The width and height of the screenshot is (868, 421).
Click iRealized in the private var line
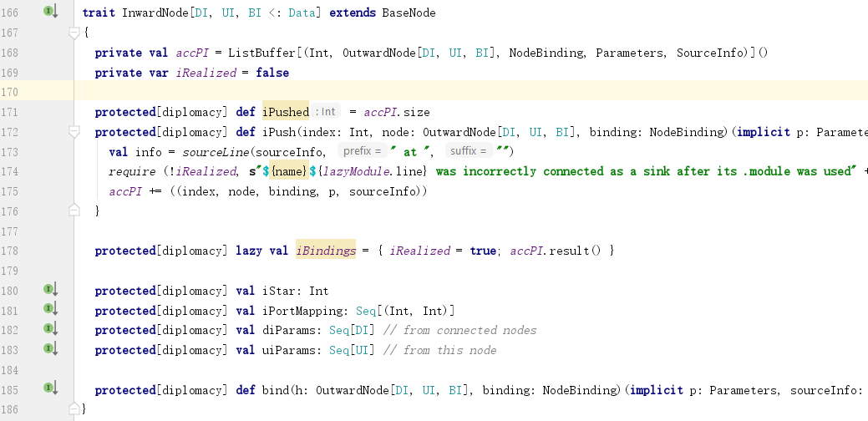(206, 73)
